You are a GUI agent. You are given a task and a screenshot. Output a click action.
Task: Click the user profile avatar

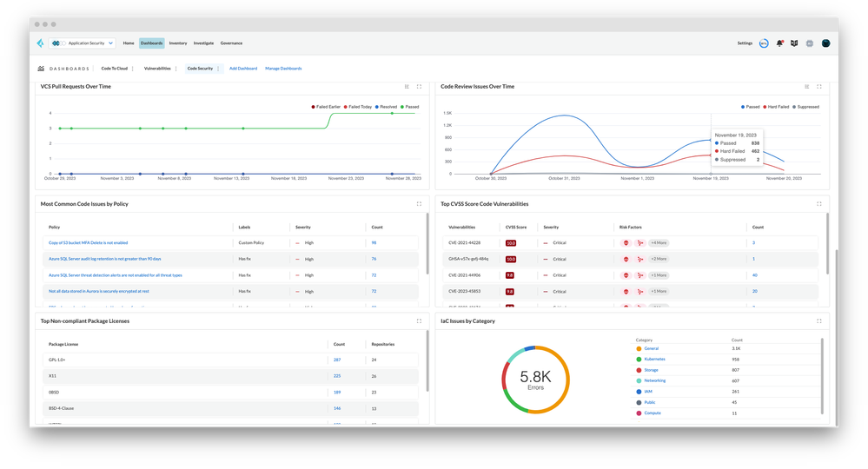[825, 43]
